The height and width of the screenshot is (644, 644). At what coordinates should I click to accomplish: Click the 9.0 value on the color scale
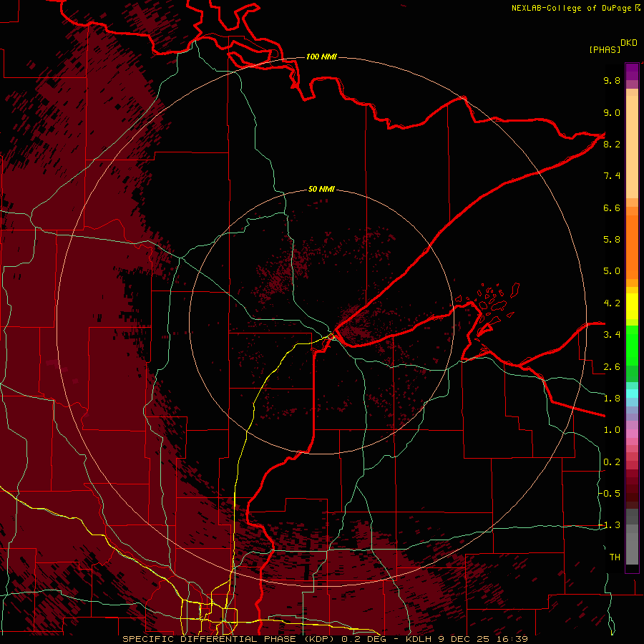pyautogui.click(x=612, y=112)
